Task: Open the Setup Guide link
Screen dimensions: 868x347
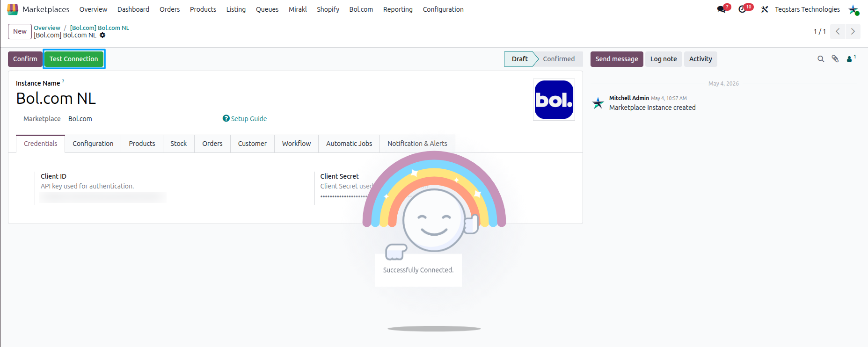Action: point(249,119)
